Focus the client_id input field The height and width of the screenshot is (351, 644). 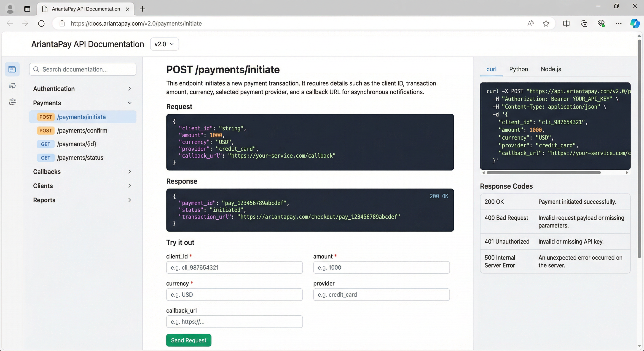pos(234,268)
